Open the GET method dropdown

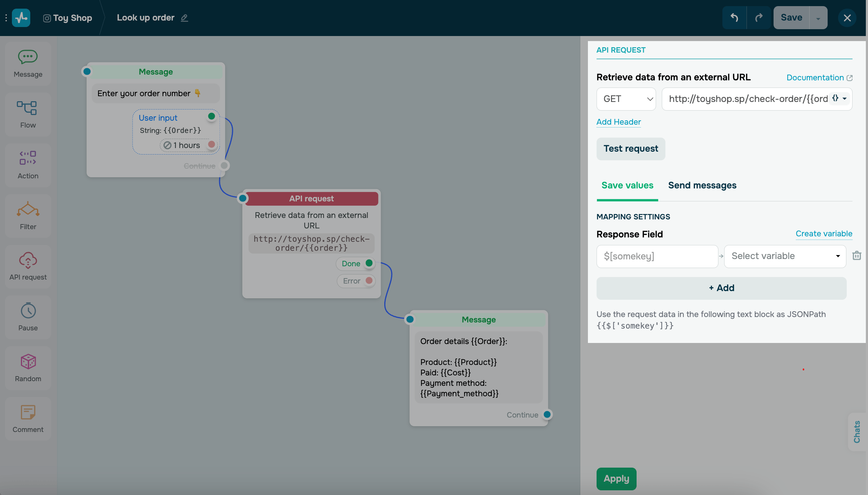coord(626,99)
